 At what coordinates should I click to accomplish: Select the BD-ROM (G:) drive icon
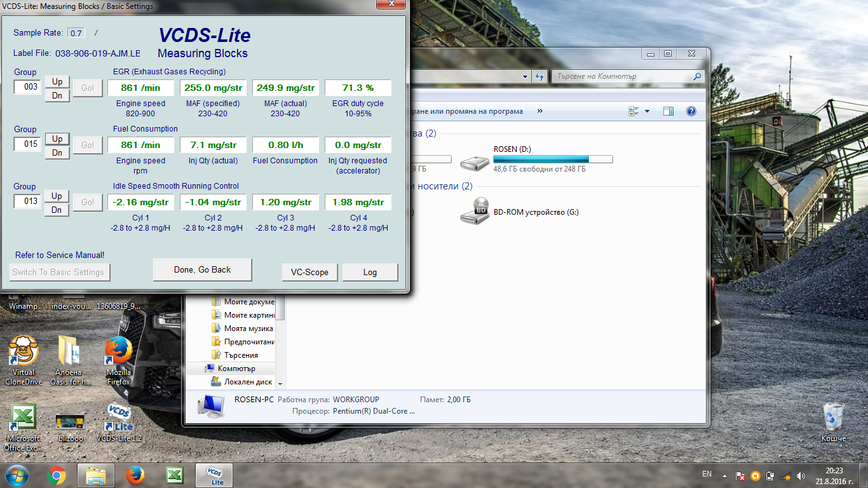[475, 211]
